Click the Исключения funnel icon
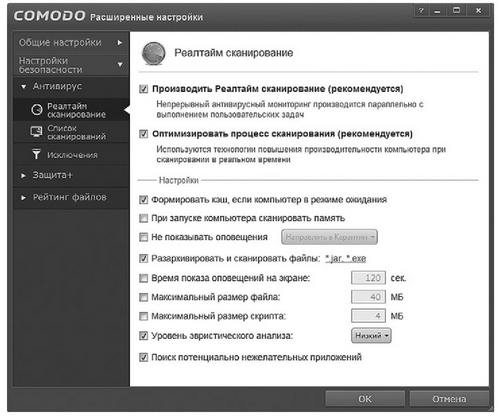This screenshot has height=419, width=502. point(36,154)
